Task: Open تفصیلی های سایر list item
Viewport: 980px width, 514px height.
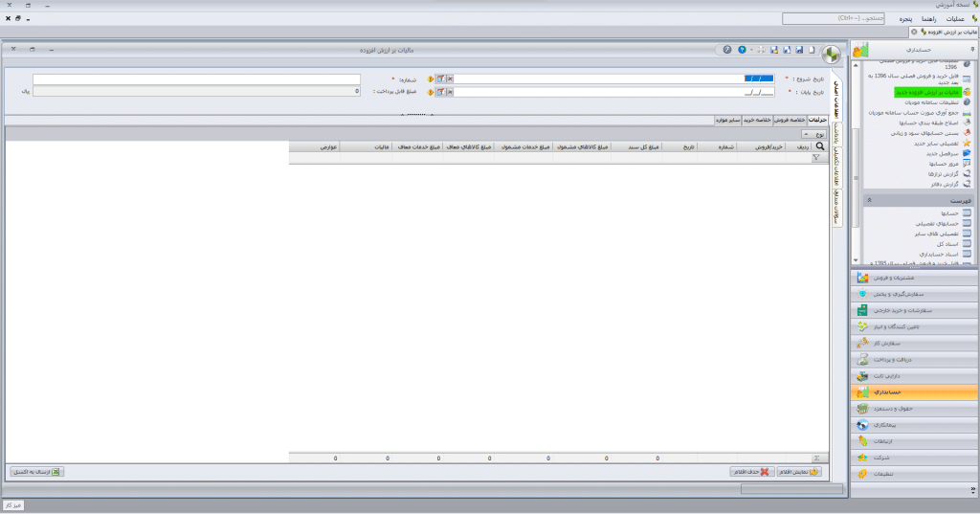Action: pyautogui.click(x=937, y=234)
